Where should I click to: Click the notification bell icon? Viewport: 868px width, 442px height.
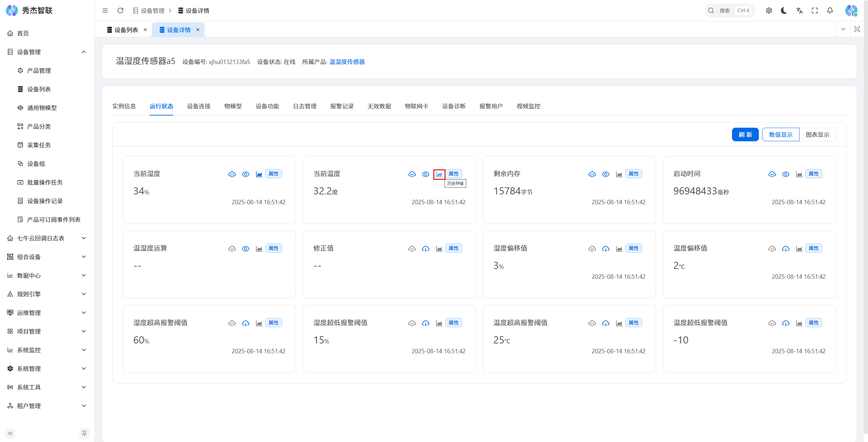(830, 10)
